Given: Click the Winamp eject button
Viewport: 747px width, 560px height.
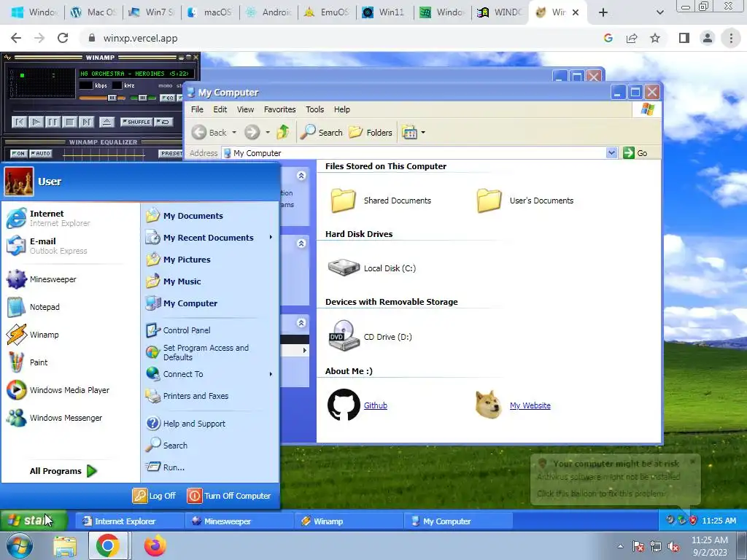Looking at the screenshot, I should 107,122.
